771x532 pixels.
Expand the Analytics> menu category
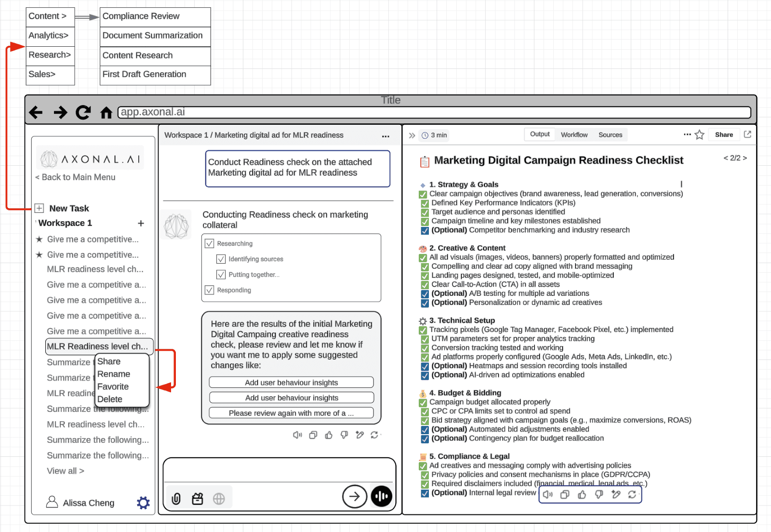tap(50, 36)
